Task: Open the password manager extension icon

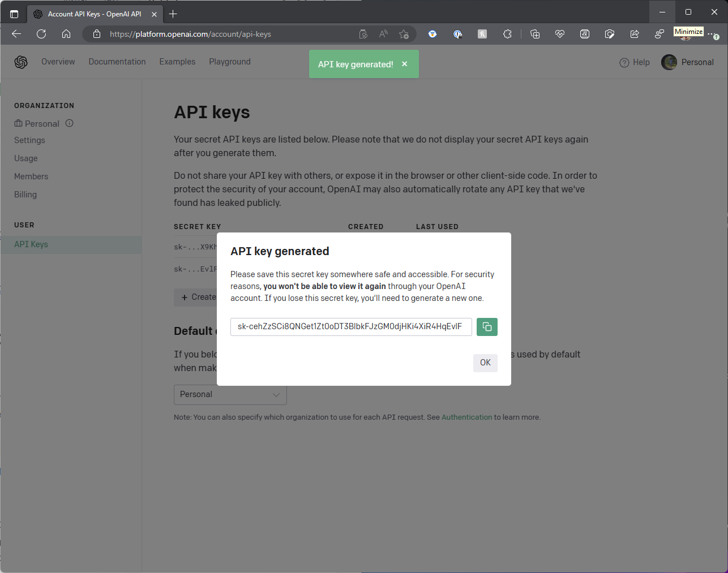Action: point(457,34)
